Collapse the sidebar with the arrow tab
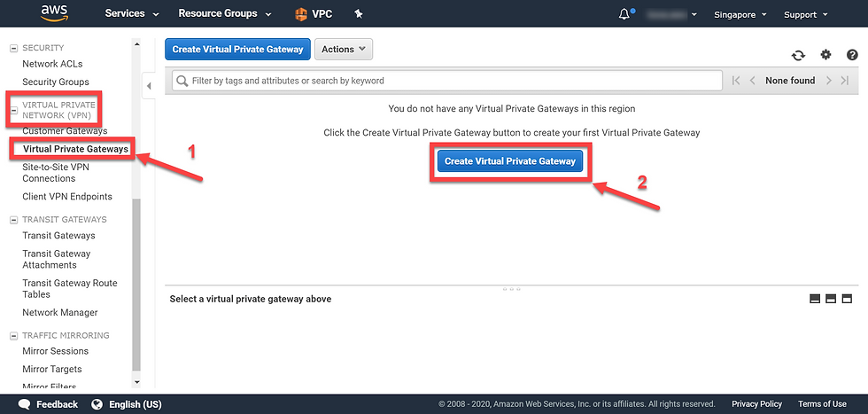Screen dimensions: 868x414 pyautogui.click(x=149, y=86)
